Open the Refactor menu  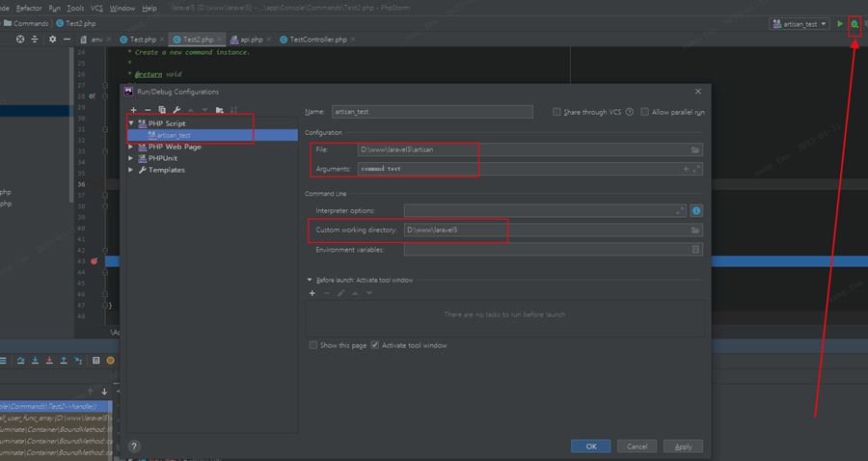(x=29, y=8)
